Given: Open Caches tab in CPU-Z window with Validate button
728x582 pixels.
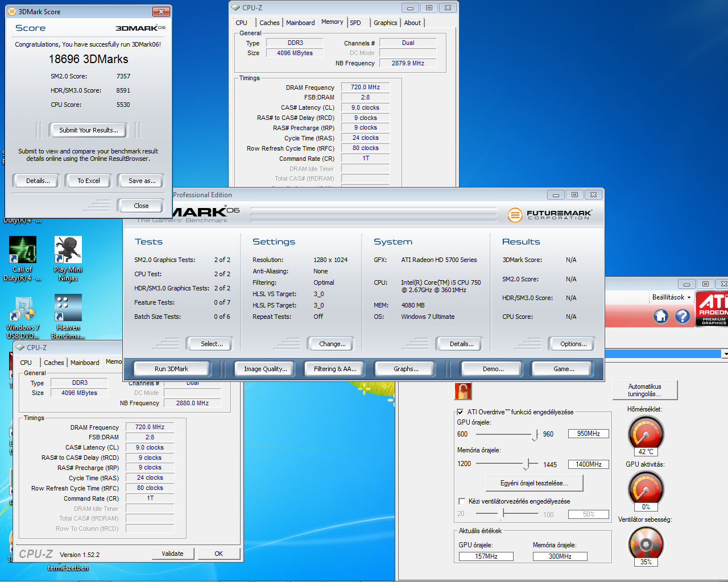Looking at the screenshot, I should (54, 363).
